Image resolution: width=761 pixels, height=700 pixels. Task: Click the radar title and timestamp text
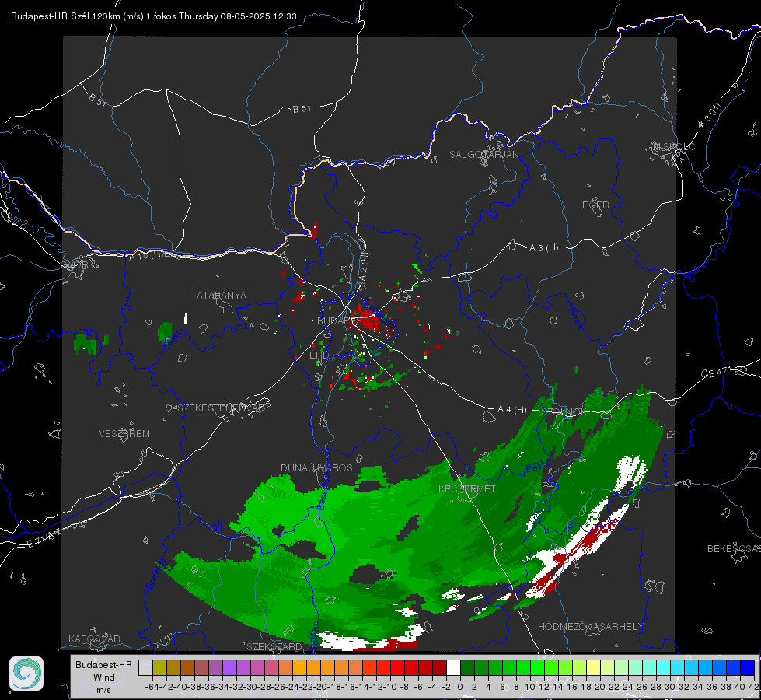click(x=153, y=16)
